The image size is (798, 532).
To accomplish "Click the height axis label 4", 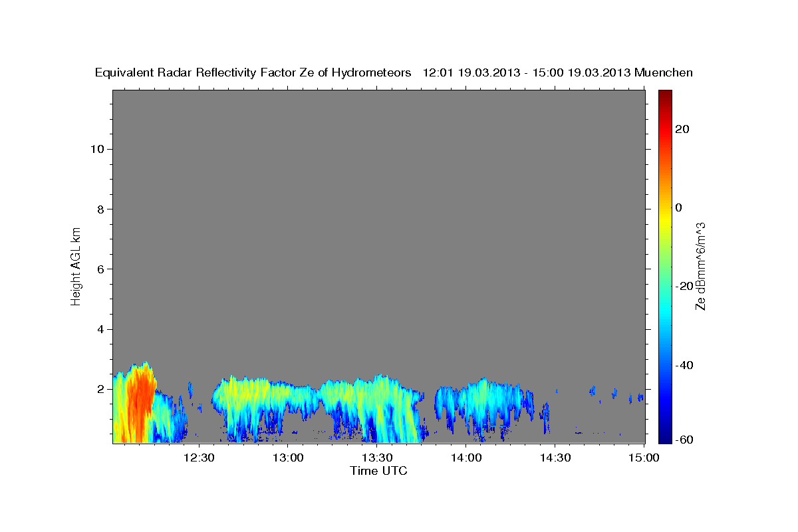I will pos(101,329).
